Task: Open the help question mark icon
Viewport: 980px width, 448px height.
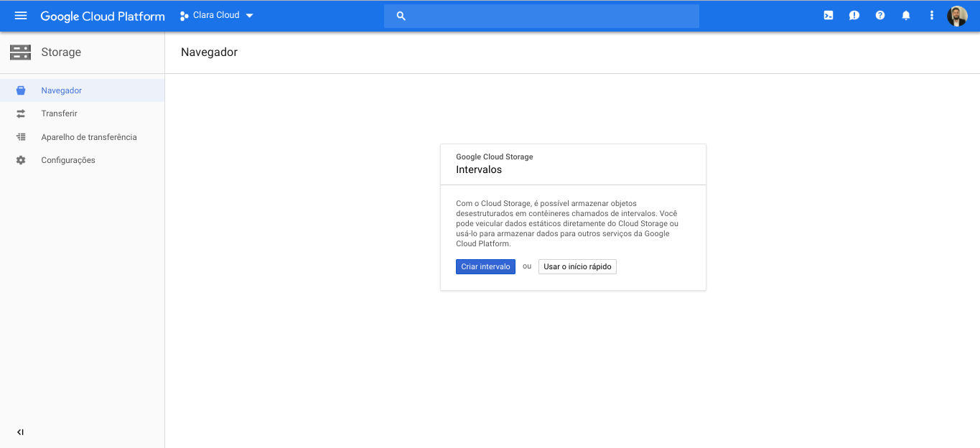Action: pyautogui.click(x=880, y=15)
